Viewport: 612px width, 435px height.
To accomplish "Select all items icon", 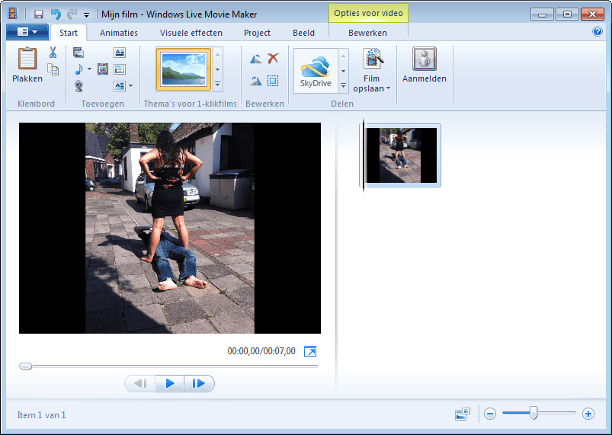I will (273, 81).
